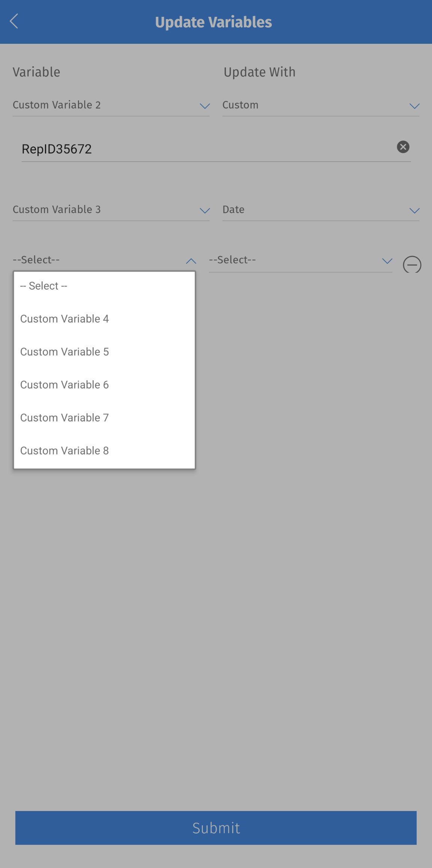
Task: Click the Update Variables title
Action: point(214,22)
